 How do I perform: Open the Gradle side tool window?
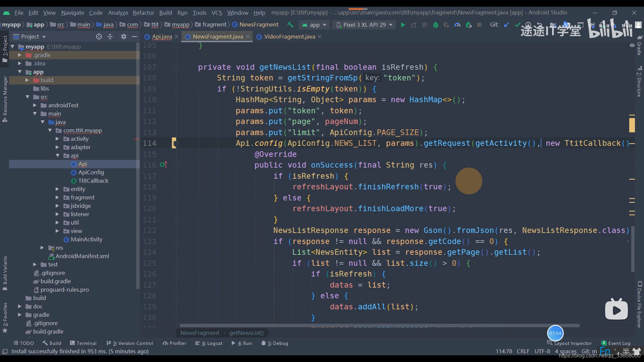click(x=639, y=45)
